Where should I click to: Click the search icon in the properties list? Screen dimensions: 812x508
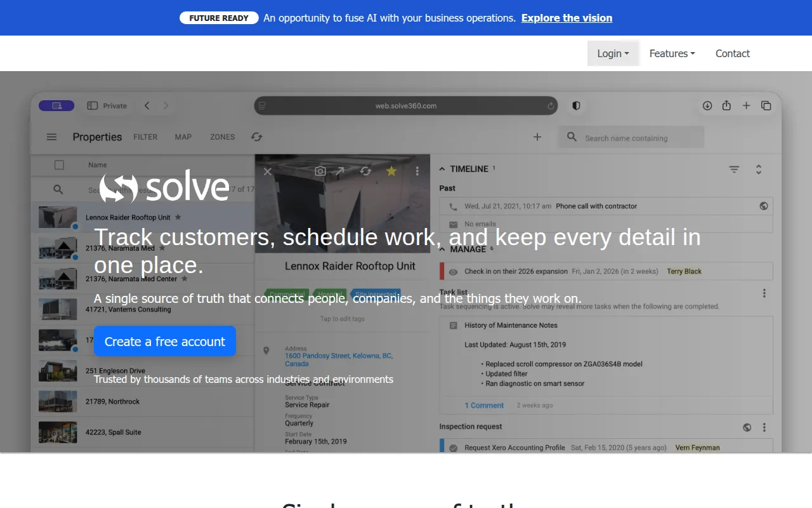[58, 189]
